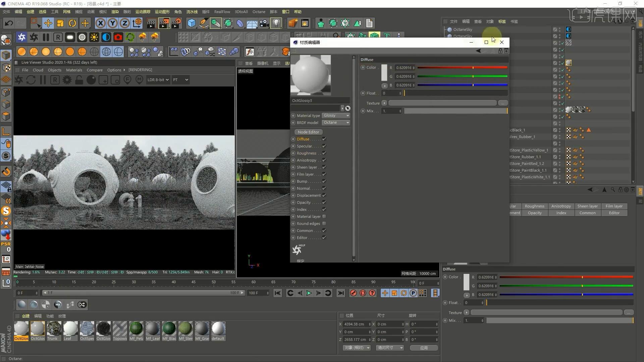This screenshot has height=362, width=644.
Task: Restart render in Live Viewer
Action: 31,80
